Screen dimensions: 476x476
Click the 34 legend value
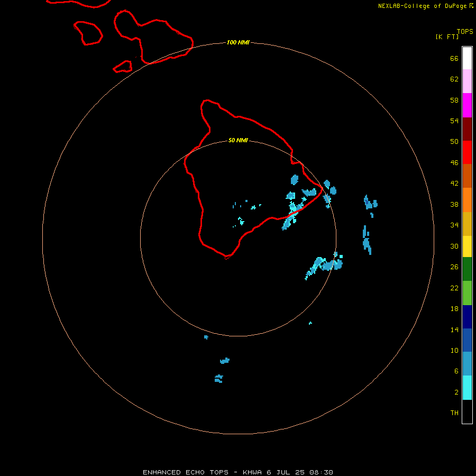(454, 225)
